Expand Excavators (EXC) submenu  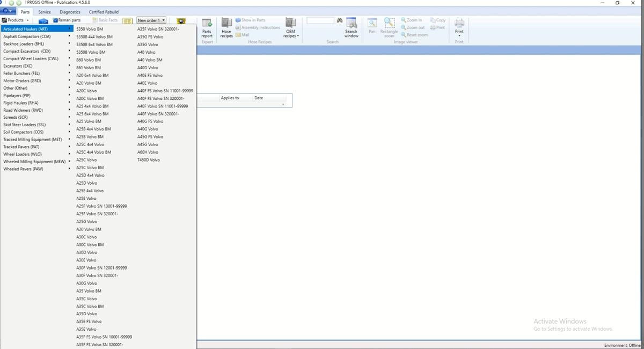(36, 66)
